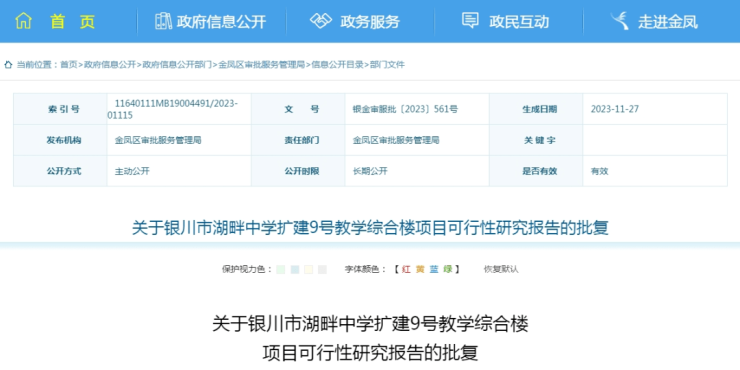
Task: Select the green eye-protection color swatch
Action: (x=281, y=269)
